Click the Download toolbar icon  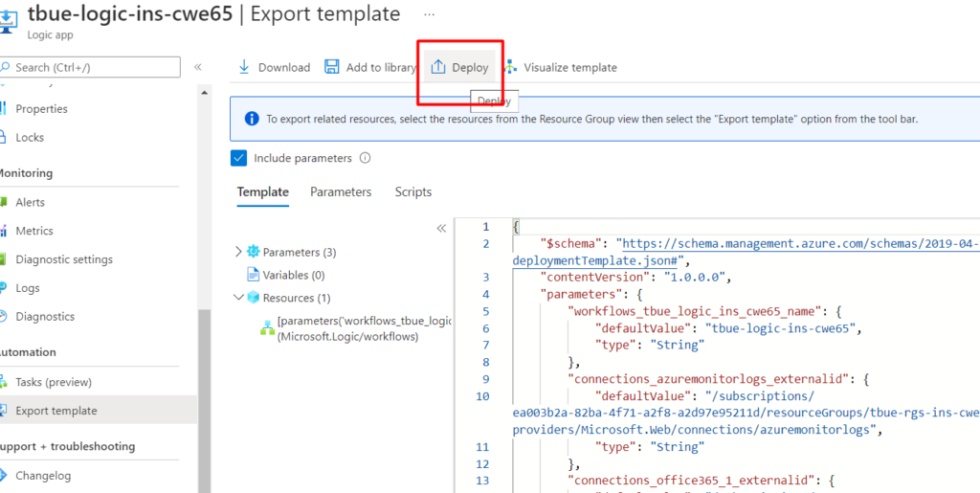tap(244, 67)
